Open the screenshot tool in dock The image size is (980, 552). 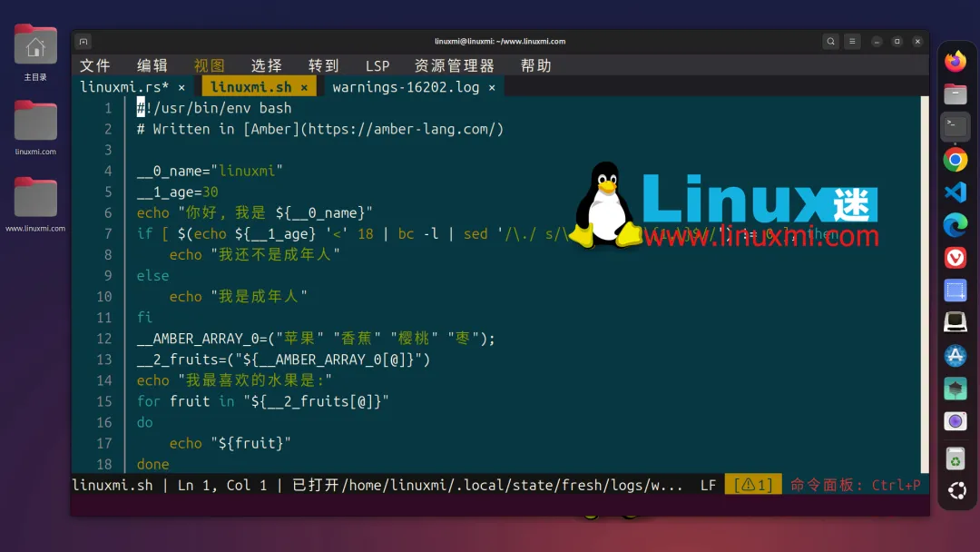[955, 291]
